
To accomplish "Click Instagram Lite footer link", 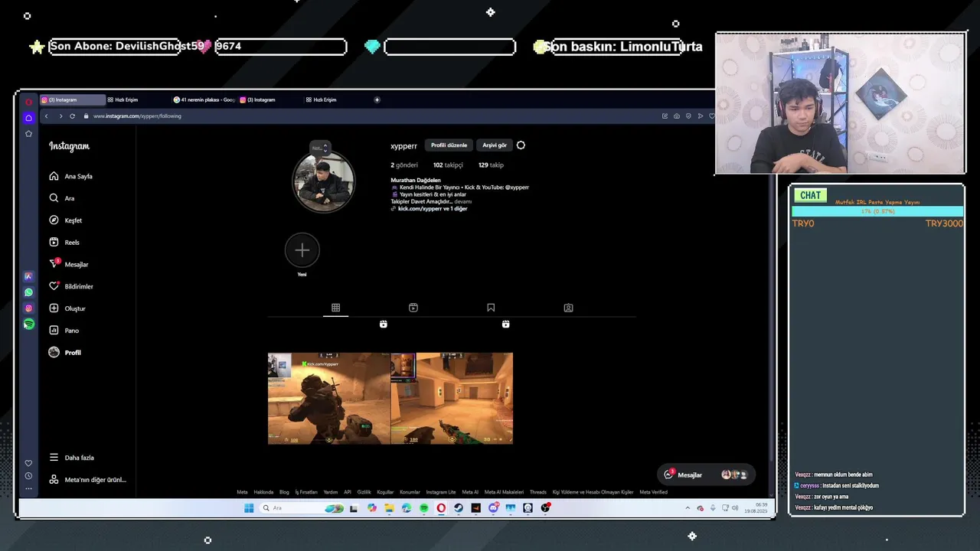I will pyautogui.click(x=441, y=492).
